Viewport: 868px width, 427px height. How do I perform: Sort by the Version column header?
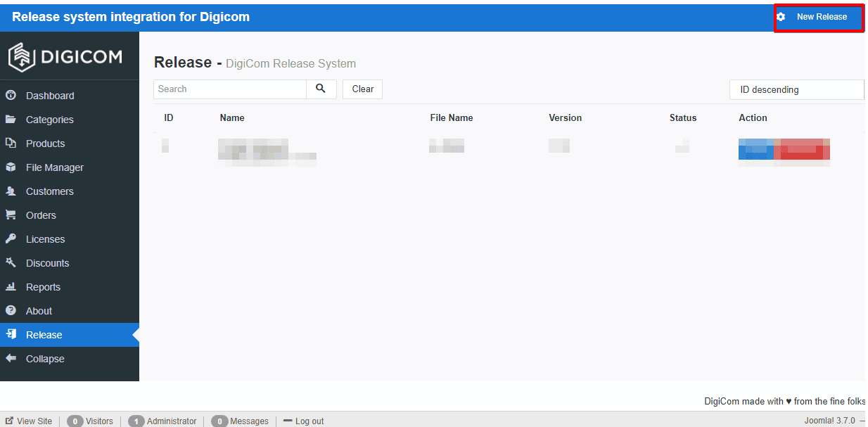tap(565, 117)
